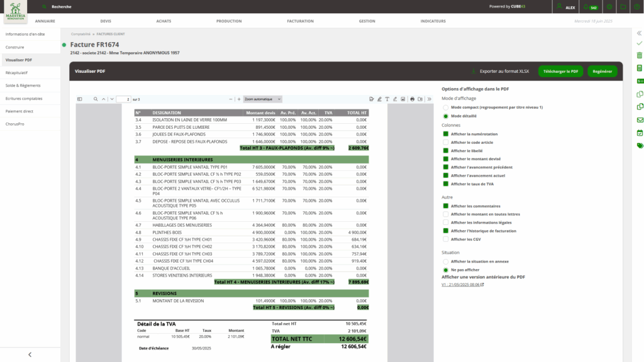The height and width of the screenshot is (362, 644).
Task: Click the tags icon in right sidebar
Action: [640, 146]
